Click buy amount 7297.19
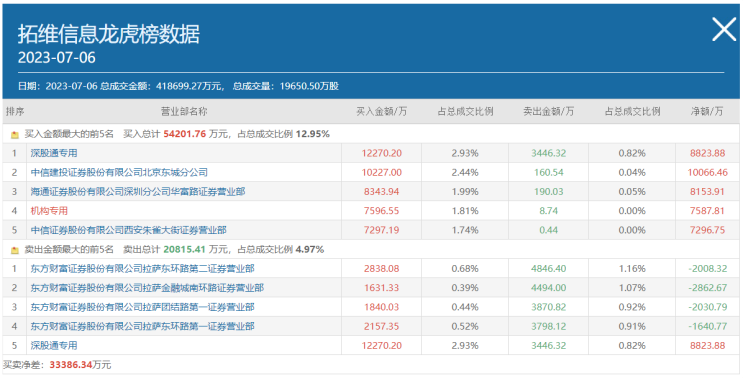 (x=381, y=230)
